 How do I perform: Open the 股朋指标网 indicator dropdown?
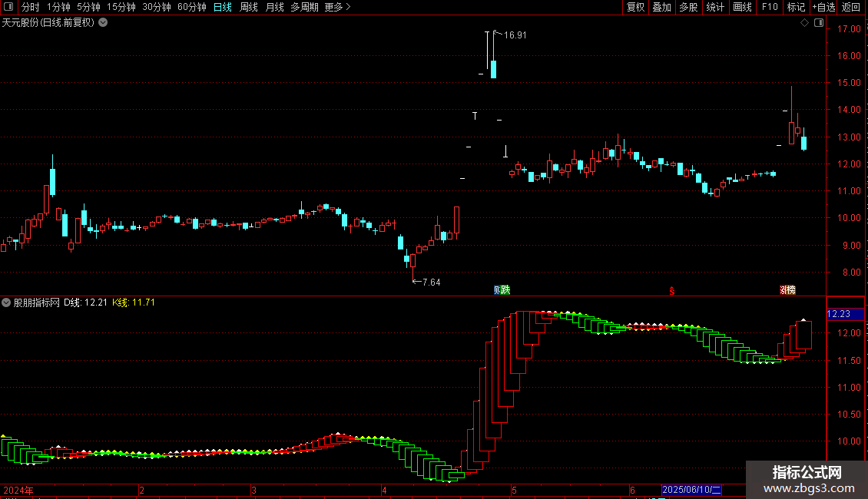(x=6, y=302)
